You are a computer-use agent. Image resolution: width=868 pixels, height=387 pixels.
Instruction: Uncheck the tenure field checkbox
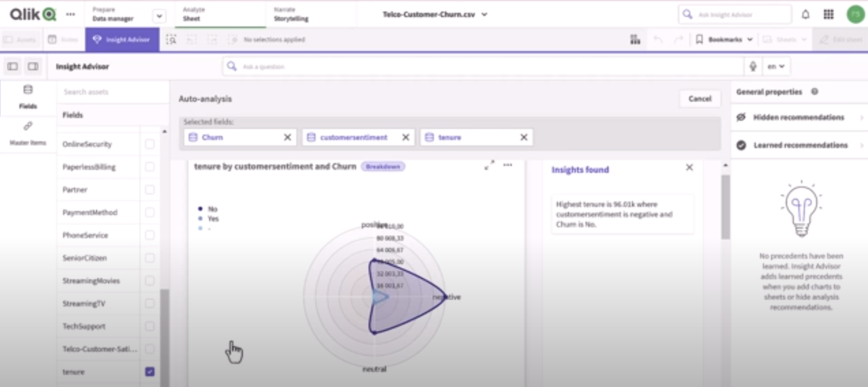point(149,372)
